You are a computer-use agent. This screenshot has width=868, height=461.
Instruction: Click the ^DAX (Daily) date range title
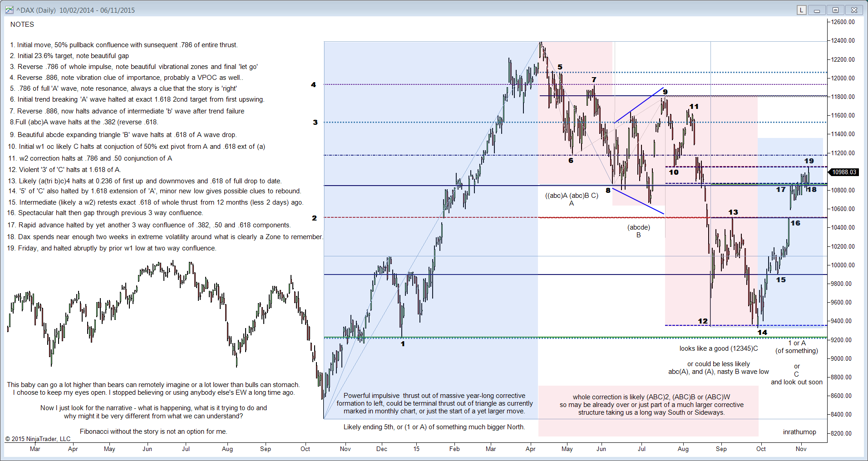[x=76, y=10]
